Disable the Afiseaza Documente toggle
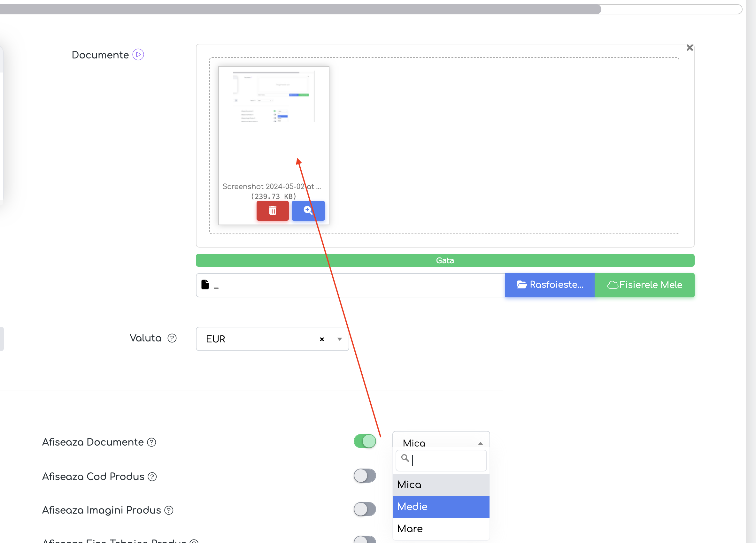 coord(365,441)
